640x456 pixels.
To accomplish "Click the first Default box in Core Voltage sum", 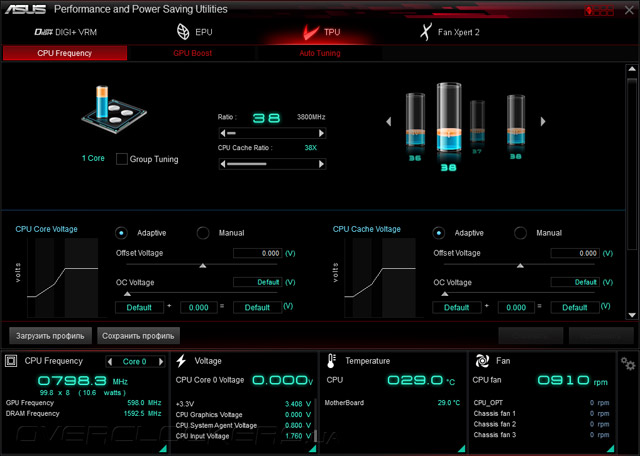I will click(x=139, y=307).
